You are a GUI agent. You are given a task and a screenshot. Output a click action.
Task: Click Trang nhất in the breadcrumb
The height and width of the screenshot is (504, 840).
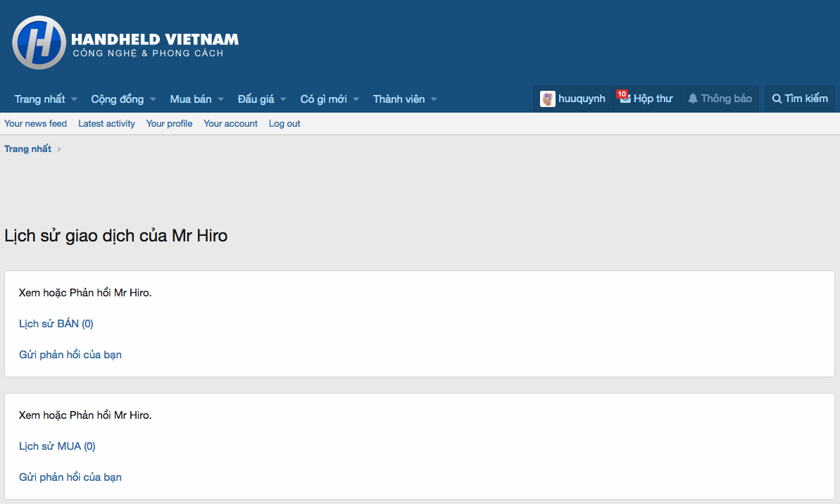click(27, 149)
